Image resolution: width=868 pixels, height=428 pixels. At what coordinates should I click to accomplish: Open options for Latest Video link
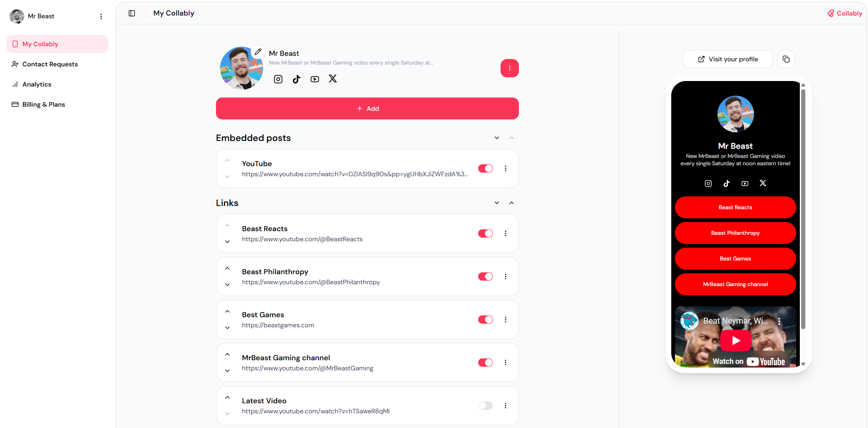[x=506, y=406]
